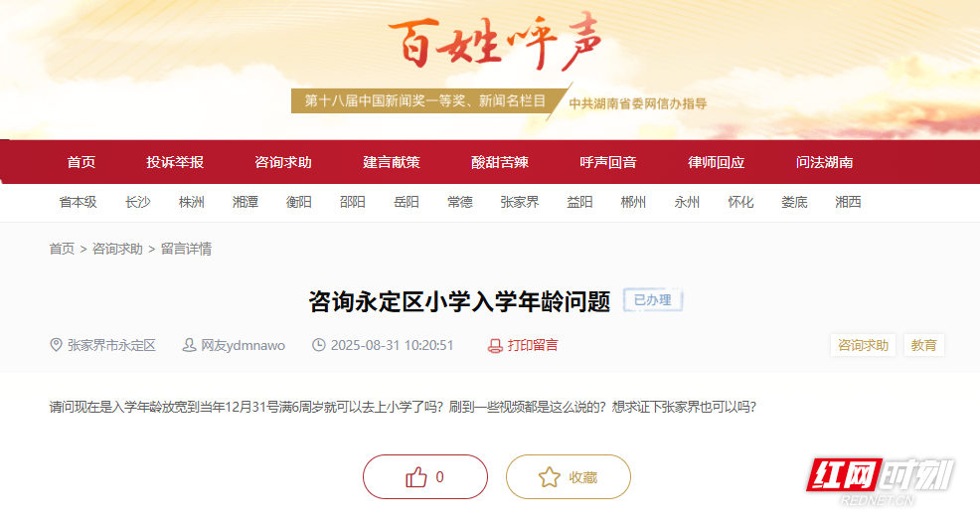The height and width of the screenshot is (531, 980).
Task: Open the 投诉举报 menu item
Action: [175, 162]
